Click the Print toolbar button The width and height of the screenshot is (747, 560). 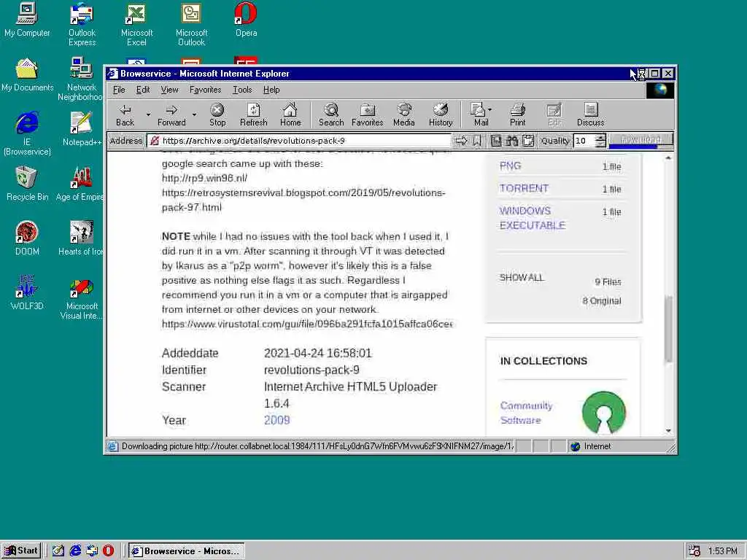coord(517,115)
